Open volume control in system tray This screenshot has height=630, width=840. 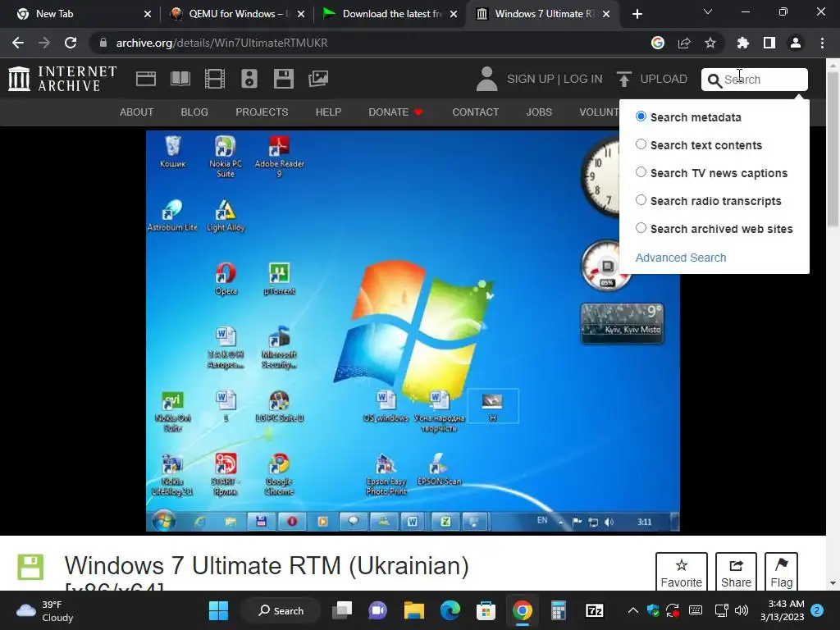click(742, 610)
